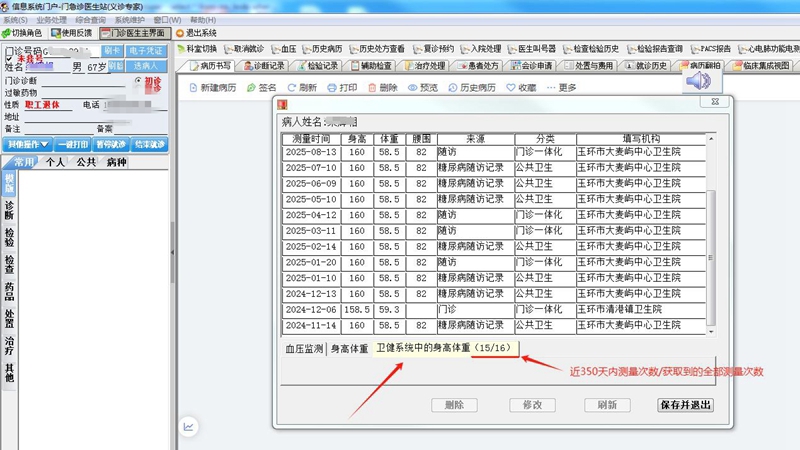Viewport: 800px width, 450px height.
Task: Open 历史处方查看 prescription history
Action: [x=377, y=49]
